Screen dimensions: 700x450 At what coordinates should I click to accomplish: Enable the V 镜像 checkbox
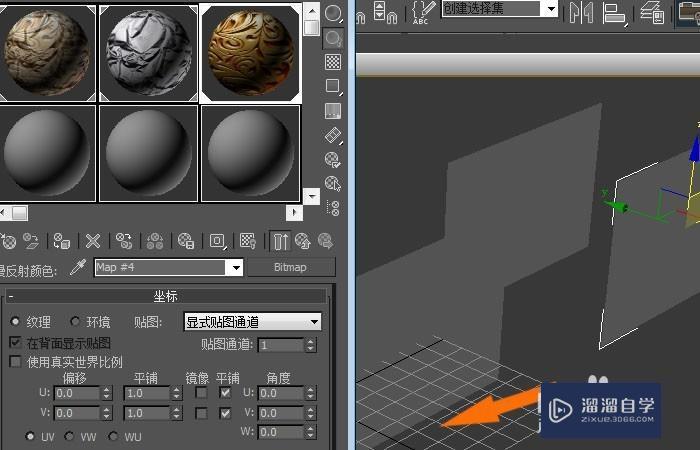coord(201,413)
